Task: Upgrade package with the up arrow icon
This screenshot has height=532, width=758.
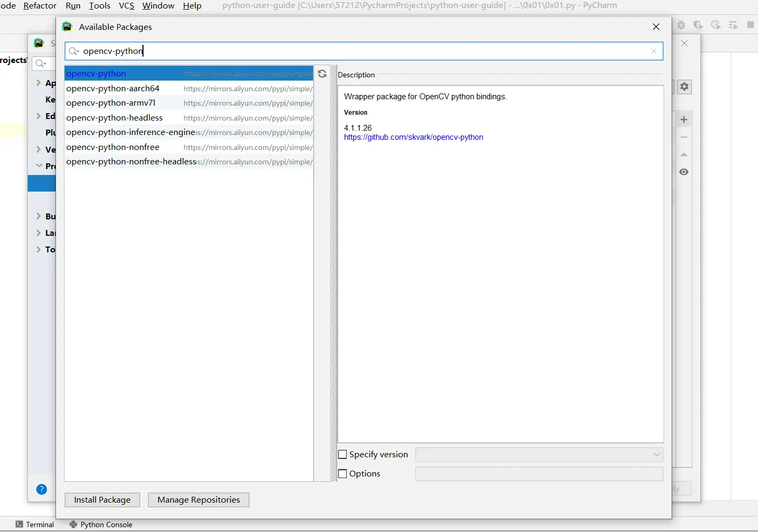Action: [684, 155]
